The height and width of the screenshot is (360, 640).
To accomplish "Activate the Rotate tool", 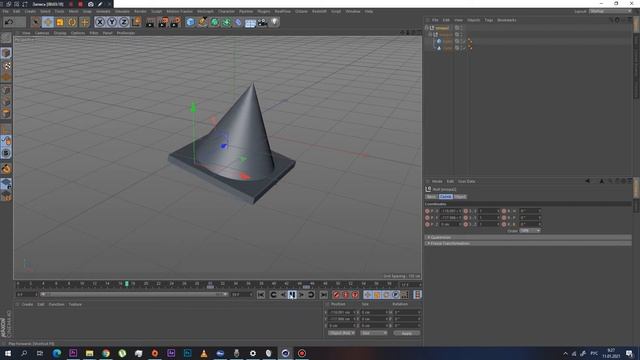I will [x=72, y=22].
